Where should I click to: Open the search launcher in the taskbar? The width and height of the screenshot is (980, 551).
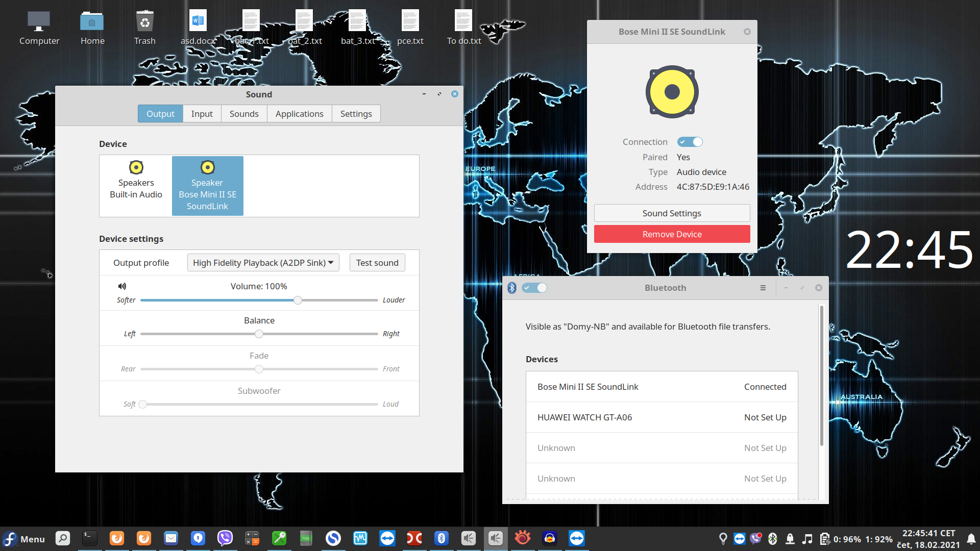tap(63, 538)
